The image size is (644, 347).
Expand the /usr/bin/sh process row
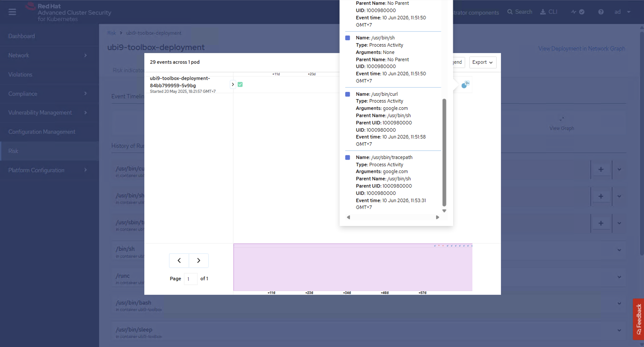click(x=619, y=196)
